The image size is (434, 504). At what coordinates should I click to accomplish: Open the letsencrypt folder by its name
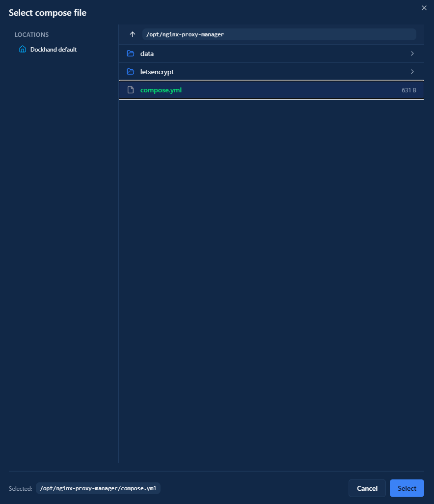[x=157, y=72]
